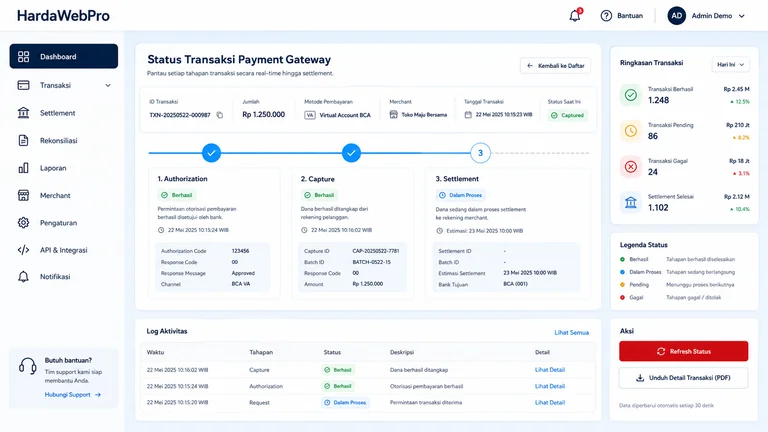Click the blue Dalam Proses legend dot

point(623,272)
